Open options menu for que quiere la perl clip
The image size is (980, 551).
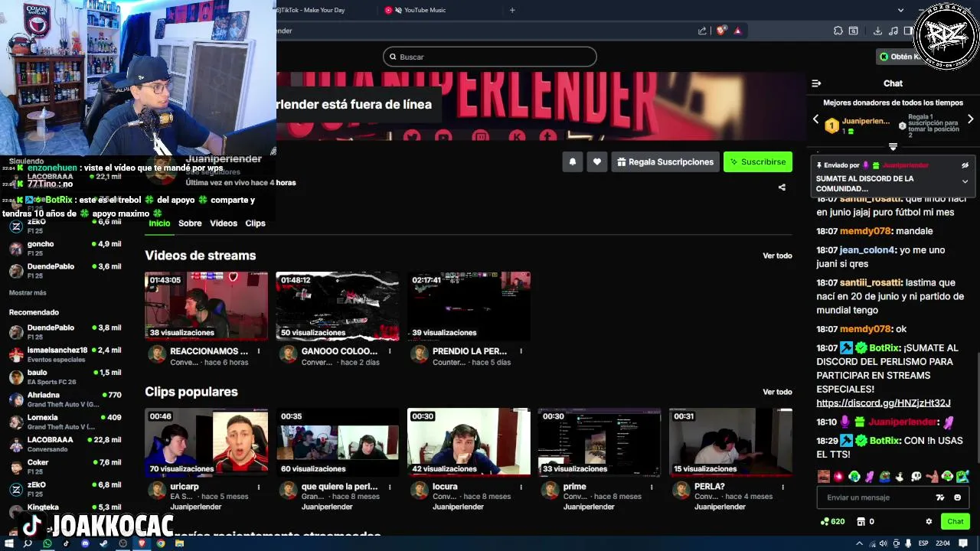(390, 487)
